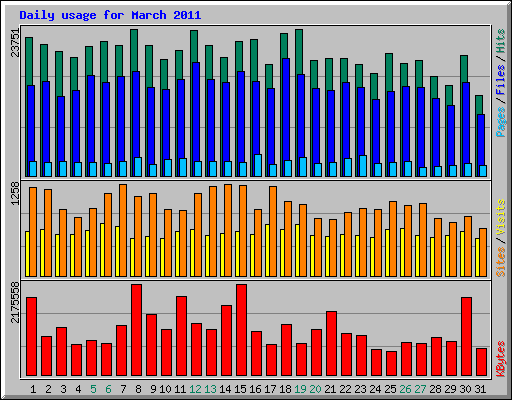Select the green hits bar for day 8
Viewport: 512px width, 400px height.
134,50
